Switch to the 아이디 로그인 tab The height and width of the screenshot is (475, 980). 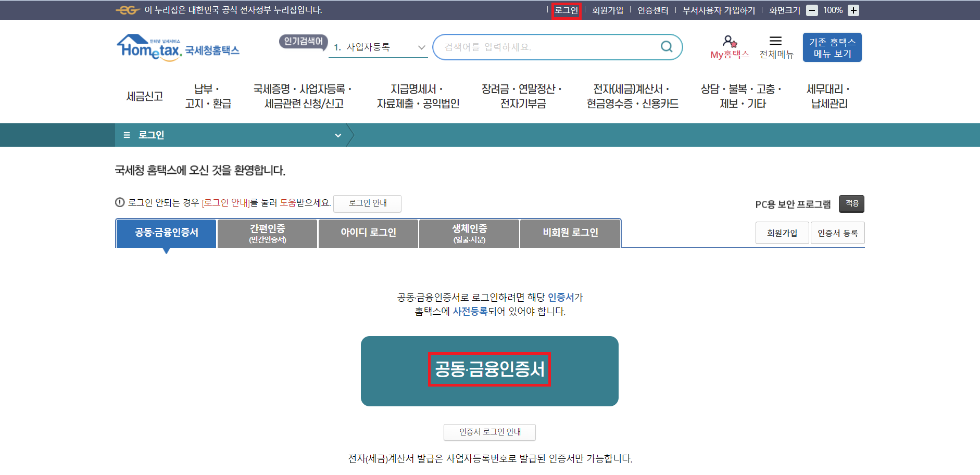[x=368, y=233]
